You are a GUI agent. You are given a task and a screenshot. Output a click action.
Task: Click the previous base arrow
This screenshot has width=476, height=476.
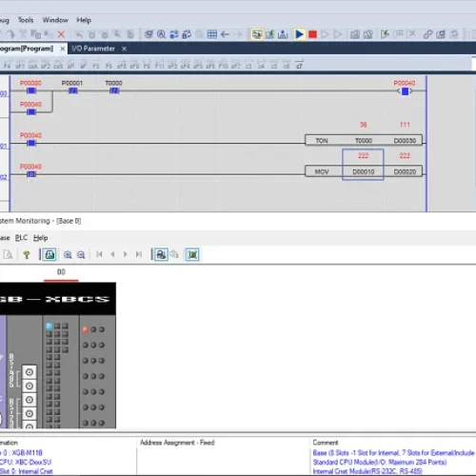[112, 254]
